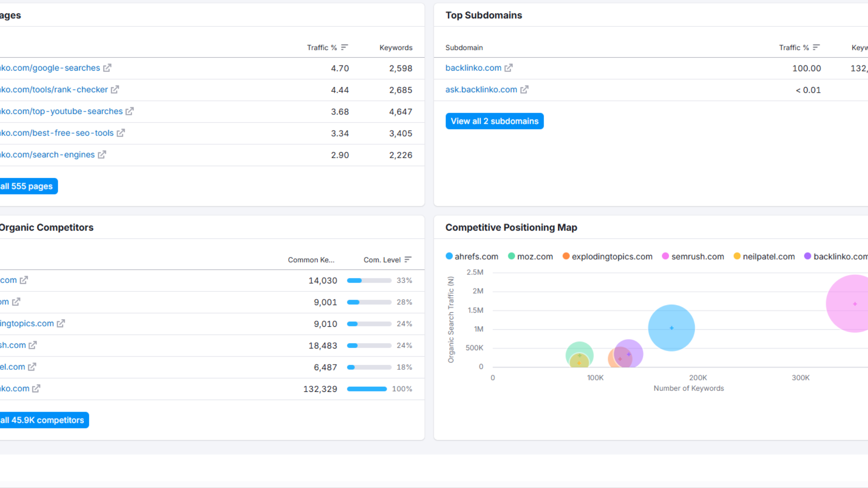Viewport: 868px width, 488px height.
Task: Open external link icon next to backlinko.com subdomain
Action: pos(509,68)
